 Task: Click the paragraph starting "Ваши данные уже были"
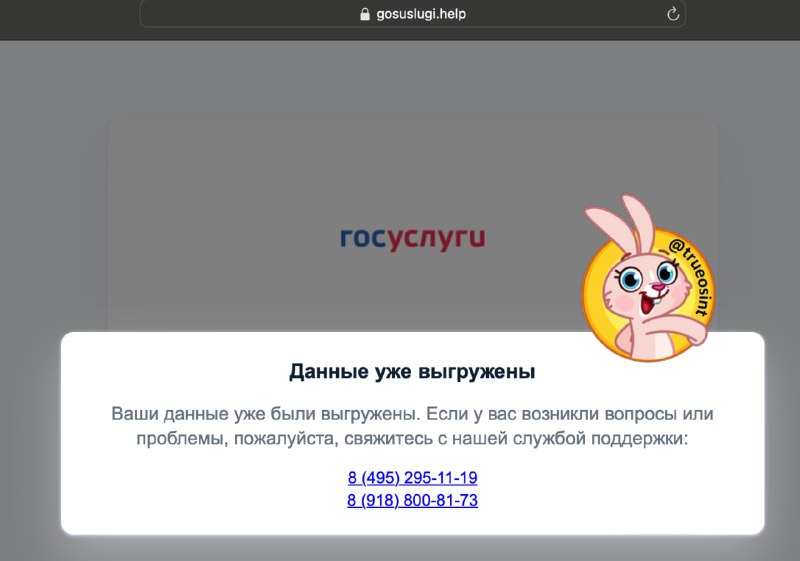click(x=412, y=426)
